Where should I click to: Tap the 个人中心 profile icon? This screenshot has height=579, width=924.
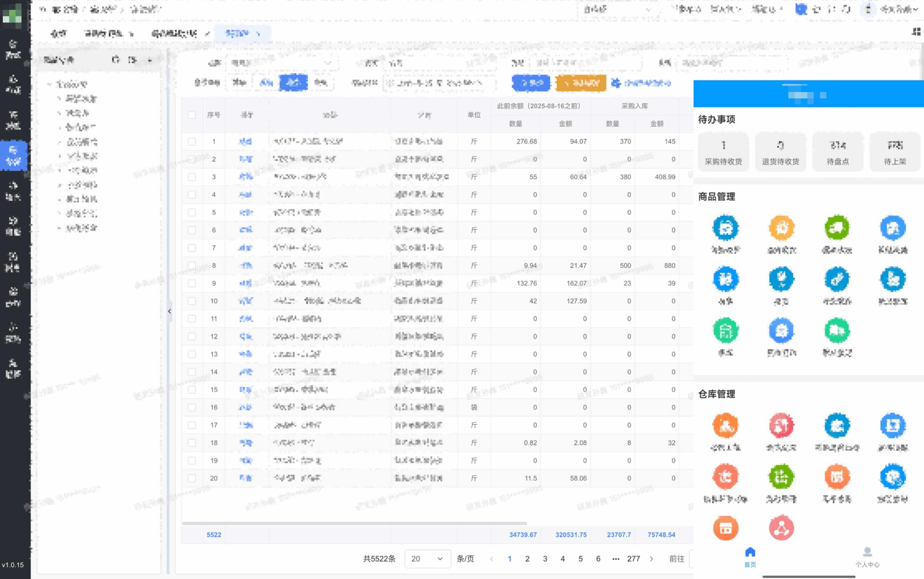pyautogui.click(x=867, y=552)
